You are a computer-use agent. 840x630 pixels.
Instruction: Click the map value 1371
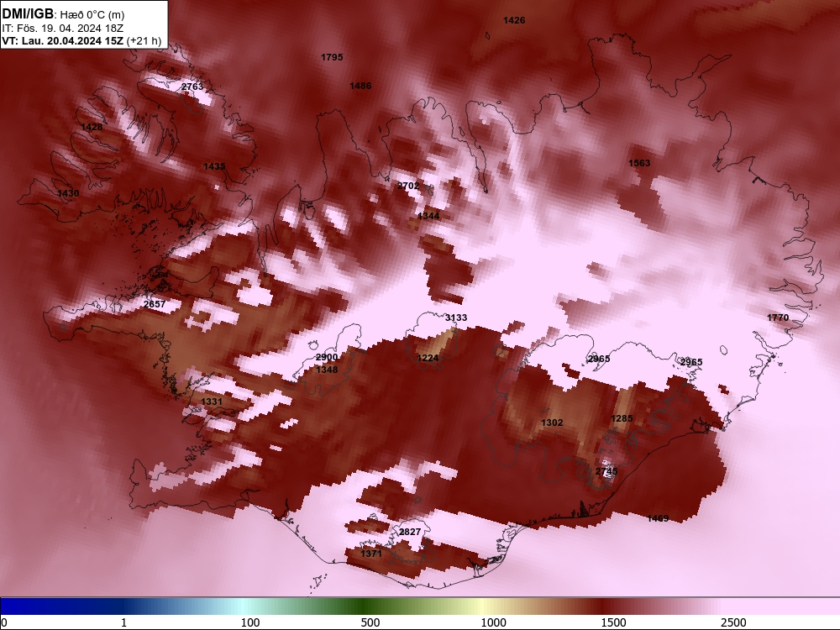tap(370, 554)
